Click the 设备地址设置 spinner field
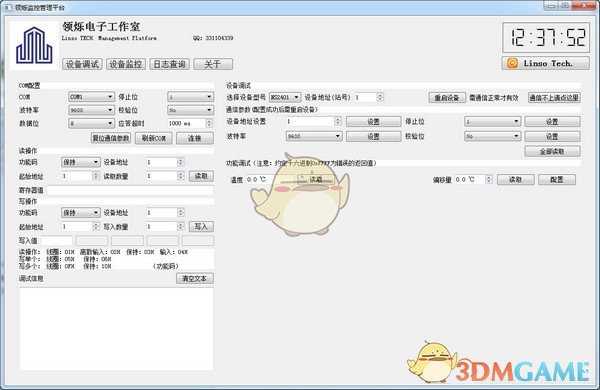Viewport: 600px width, 390px height. pyautogui.click(x=313, y=121)
